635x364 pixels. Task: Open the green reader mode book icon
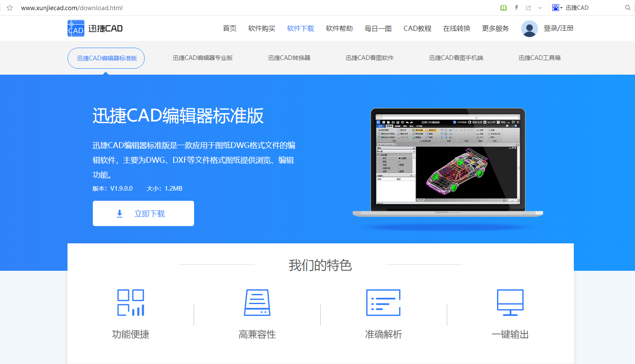[x=503, y=8]
